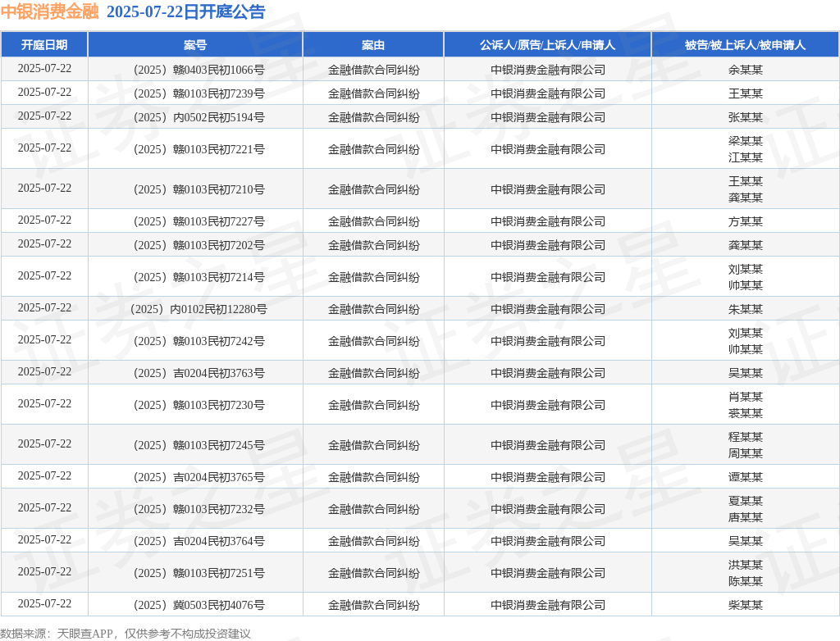Click the 案由 column header
Image resolution: width=840 pixels, height=641 pixels.
click(x=373, y=45)
